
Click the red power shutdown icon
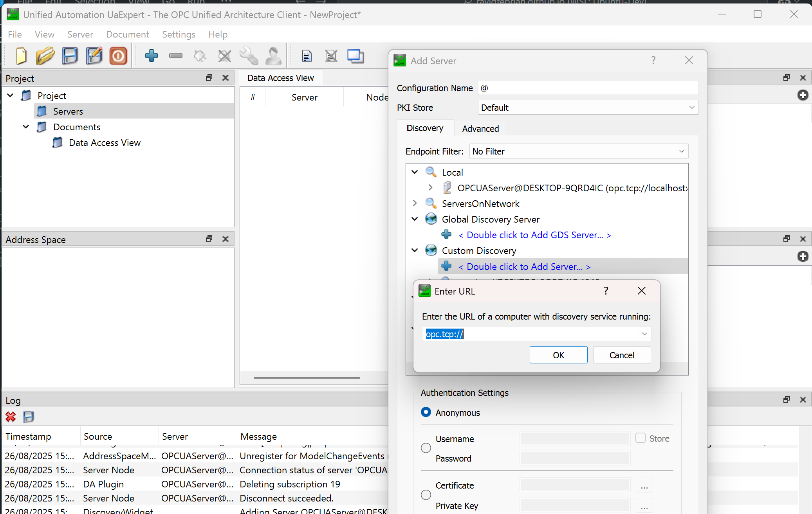pos(118,56)
